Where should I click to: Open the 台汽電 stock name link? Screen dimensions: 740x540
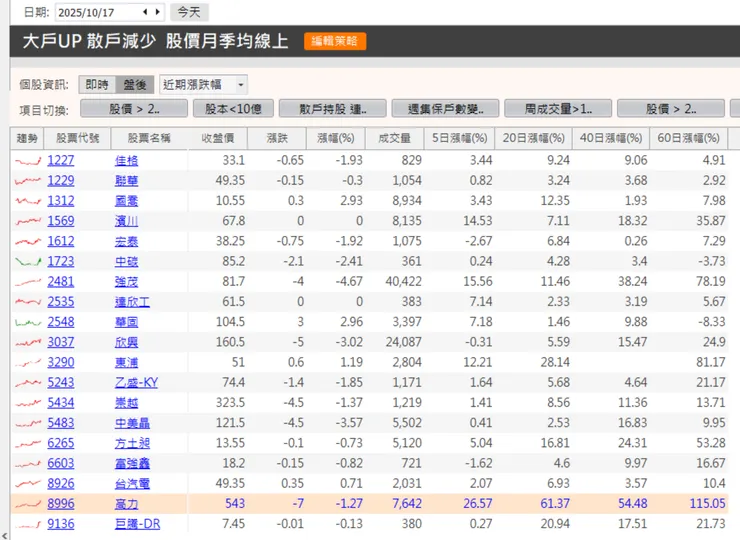pos(132,484)
